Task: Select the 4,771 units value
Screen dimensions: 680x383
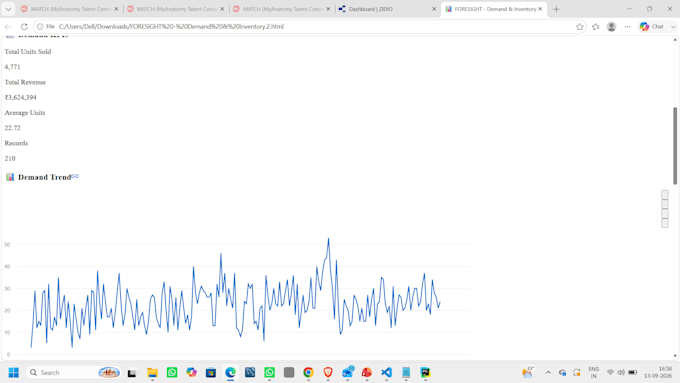Action: point(12,67)
